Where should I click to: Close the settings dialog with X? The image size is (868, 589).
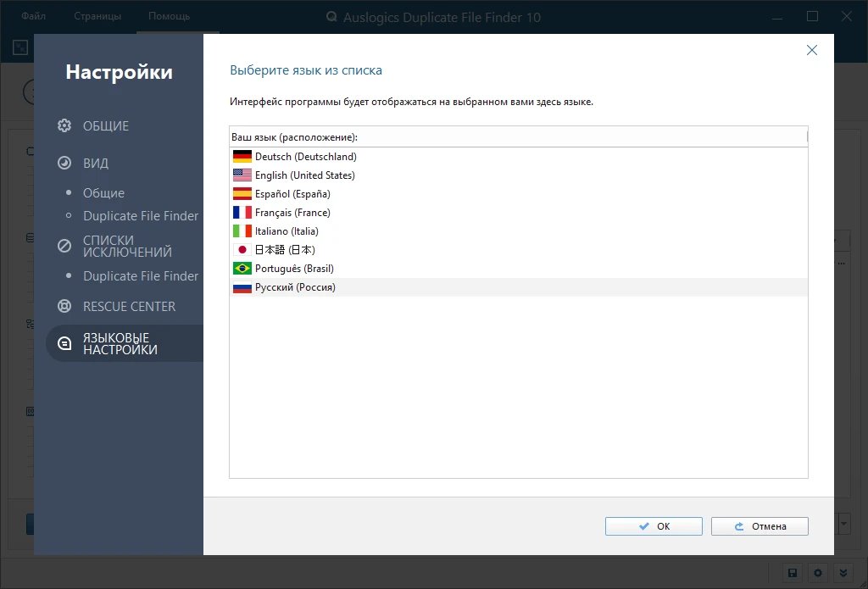point(811,50)
